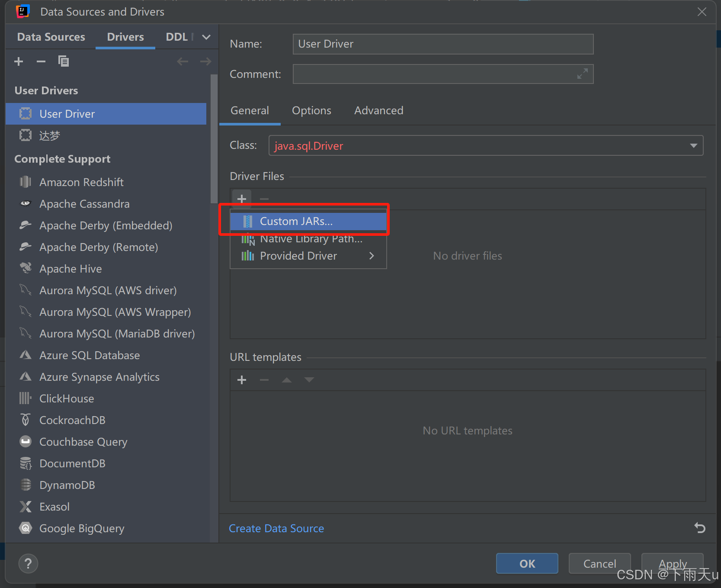Navigate back with the left arrow icon
721x588 pixels.
[183, 61]
